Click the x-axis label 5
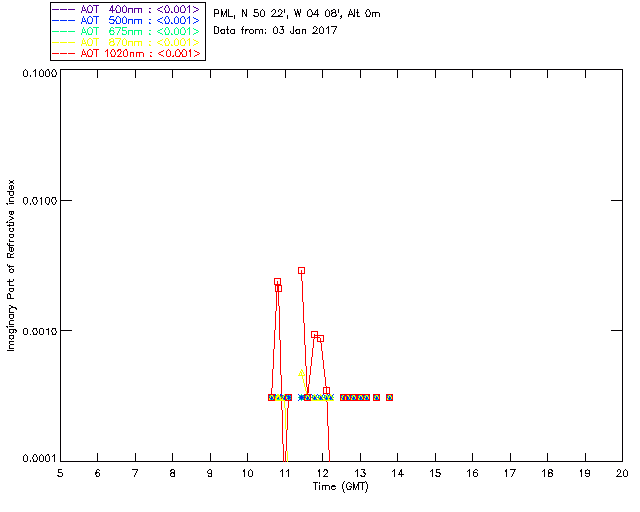The height and width of the screenshot is (512, 640). click(60, 473)
